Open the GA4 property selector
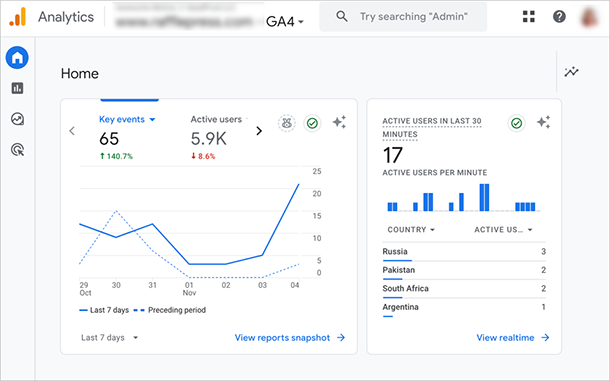This screenshot has width=610, height=381. (284, 22)
